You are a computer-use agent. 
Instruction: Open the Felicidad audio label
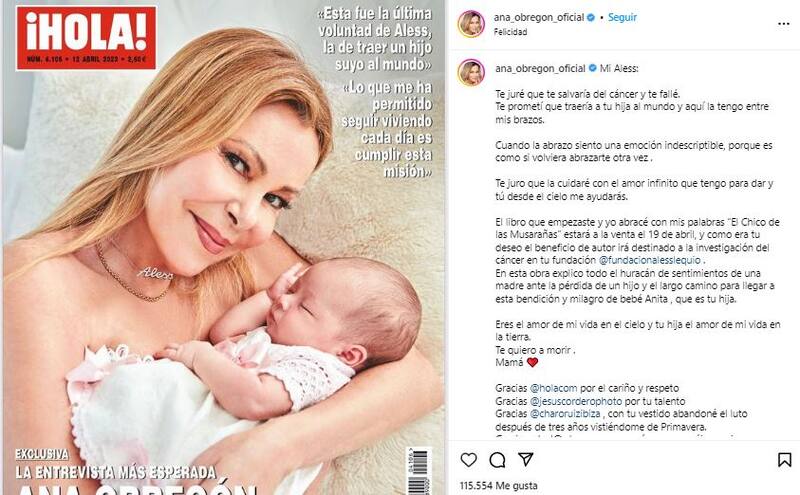510,32
